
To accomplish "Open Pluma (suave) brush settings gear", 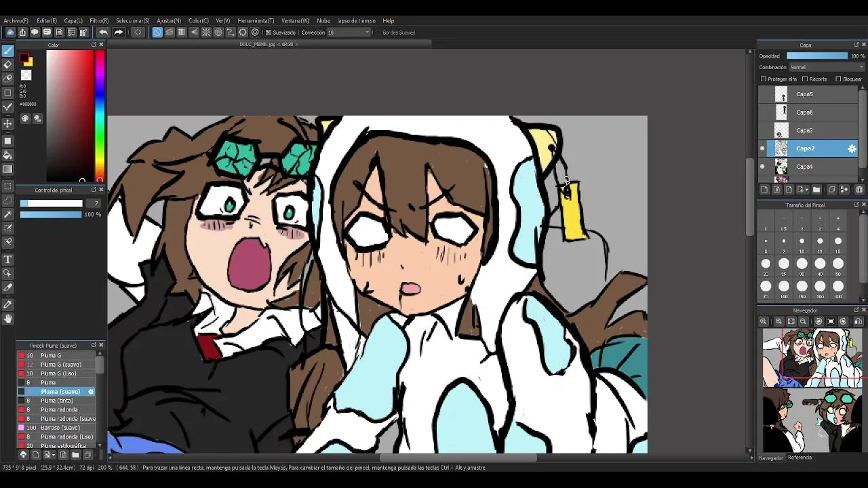I will (x=91, y=392).
